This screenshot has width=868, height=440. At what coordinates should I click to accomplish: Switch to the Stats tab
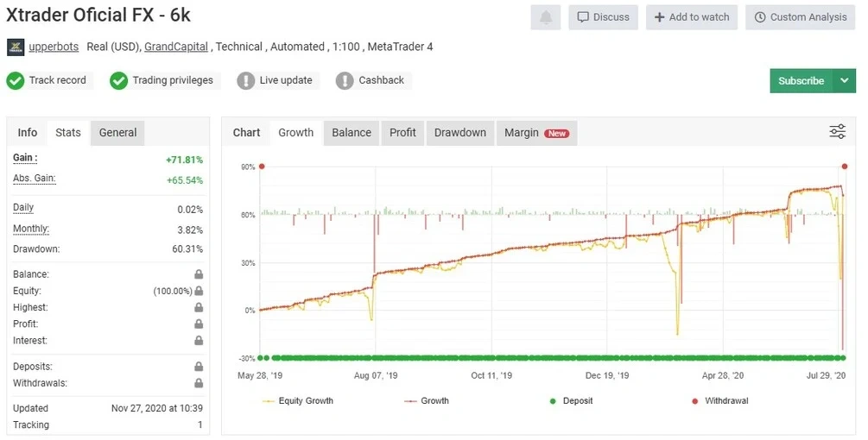click(x=68, y=132)
